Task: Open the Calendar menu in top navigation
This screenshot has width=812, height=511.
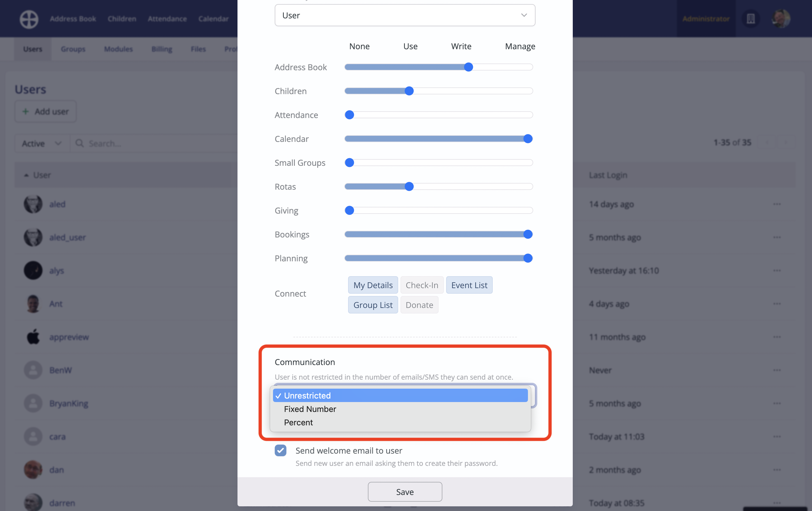Action: point(213,19)
